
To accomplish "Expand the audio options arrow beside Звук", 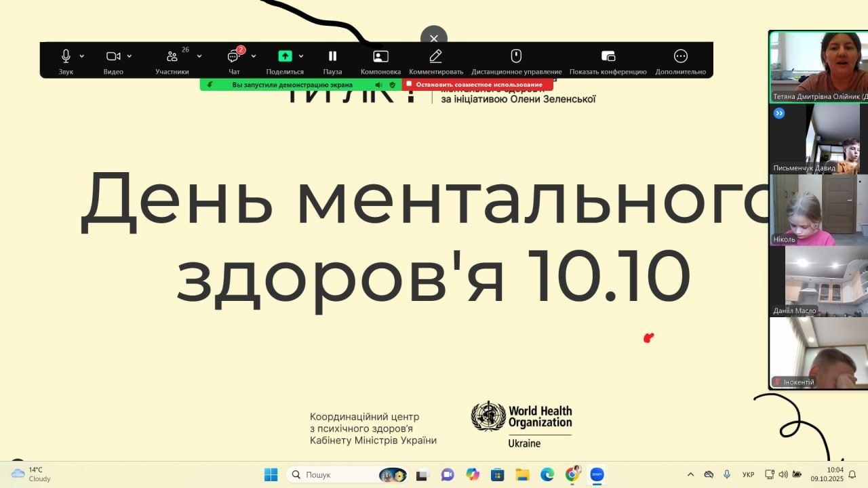I will pyautogui.click(x=82, y=56).
